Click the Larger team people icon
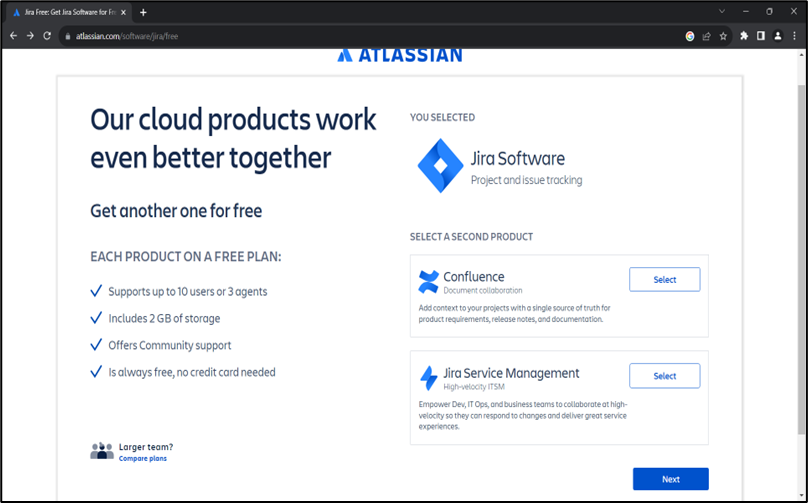Screen dimensions: 808x503 coord(102,450)
